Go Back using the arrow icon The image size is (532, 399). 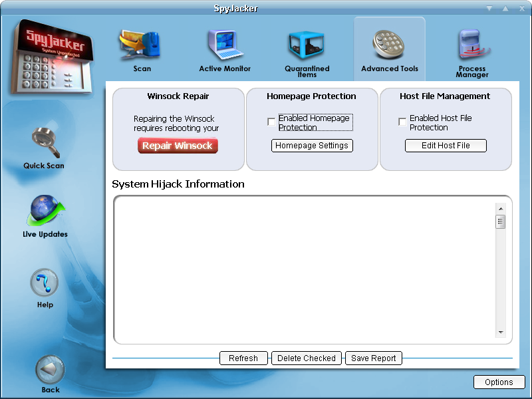coord(51,370)
